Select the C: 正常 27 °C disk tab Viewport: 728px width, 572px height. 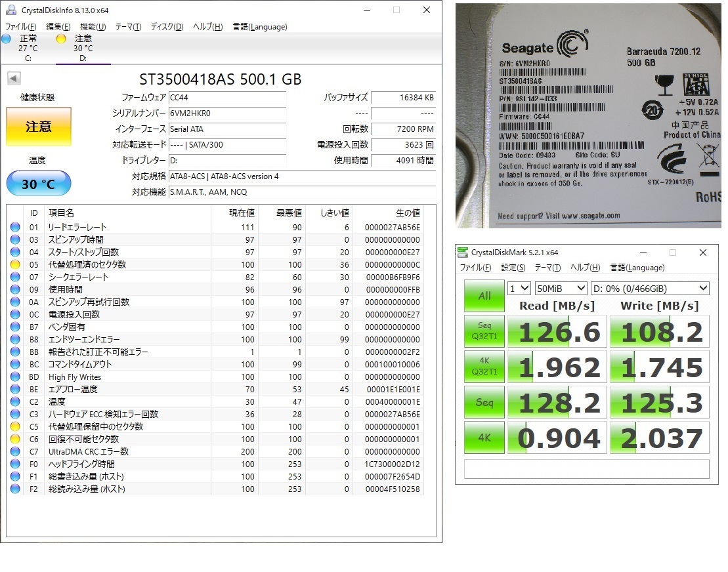(x=28, y=49)
